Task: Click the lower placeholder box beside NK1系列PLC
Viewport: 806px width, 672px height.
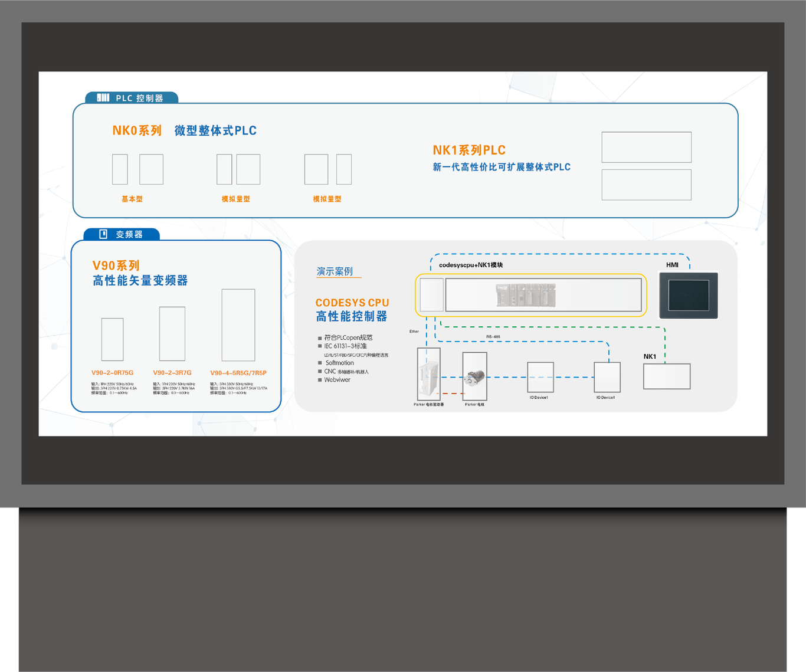Action: (647, 185)
